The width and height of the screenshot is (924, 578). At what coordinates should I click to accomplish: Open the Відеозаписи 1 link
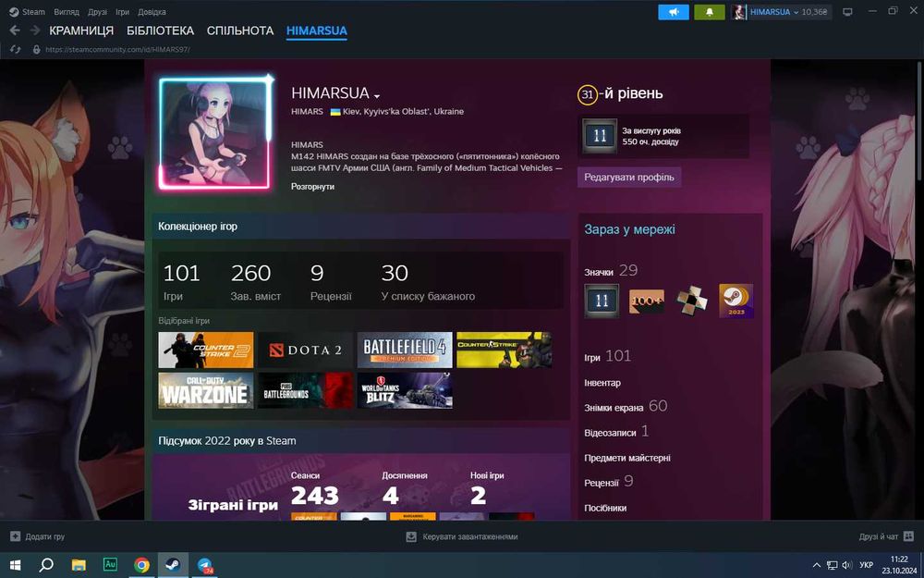pyautogui.click(x=616, y=432)
